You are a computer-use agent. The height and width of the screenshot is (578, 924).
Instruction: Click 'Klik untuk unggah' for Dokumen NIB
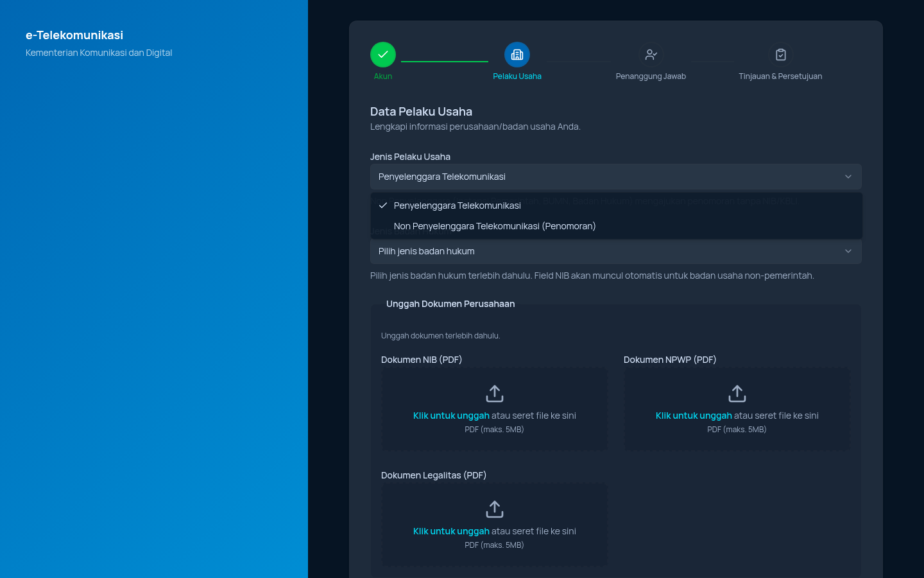[x=451, y=416]
